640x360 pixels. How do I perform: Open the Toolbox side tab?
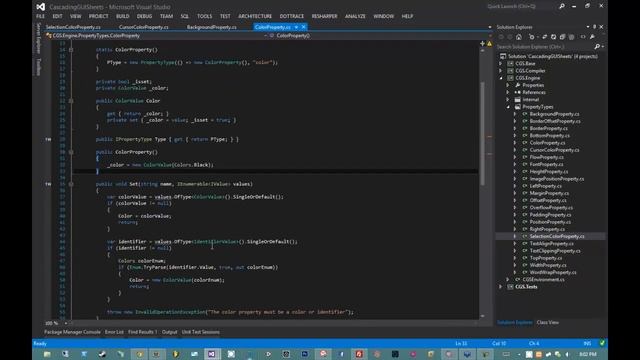(38, 67)
